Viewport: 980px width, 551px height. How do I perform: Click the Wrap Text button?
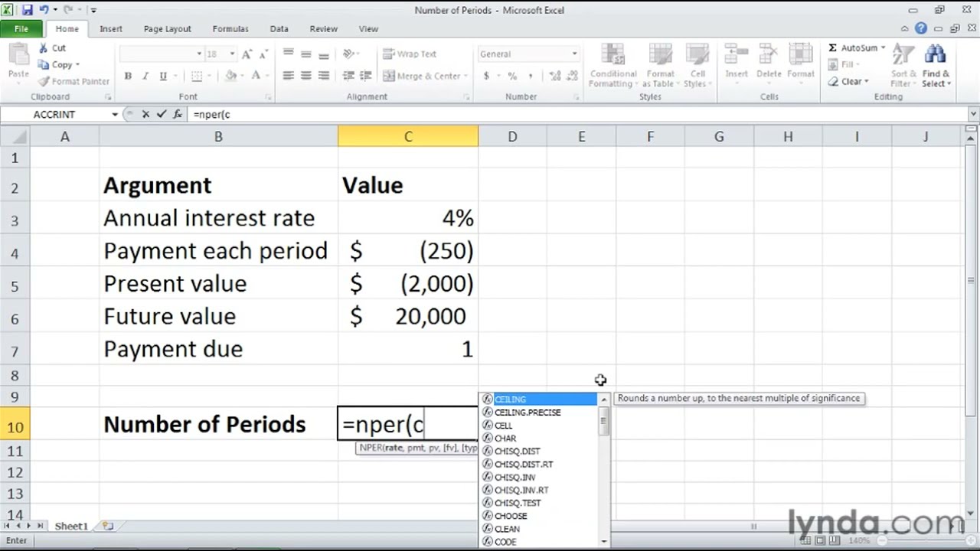point(410,54)
